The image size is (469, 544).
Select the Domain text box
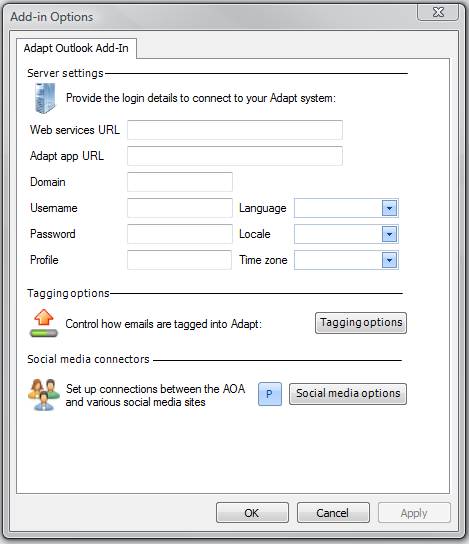coord(180,182)
